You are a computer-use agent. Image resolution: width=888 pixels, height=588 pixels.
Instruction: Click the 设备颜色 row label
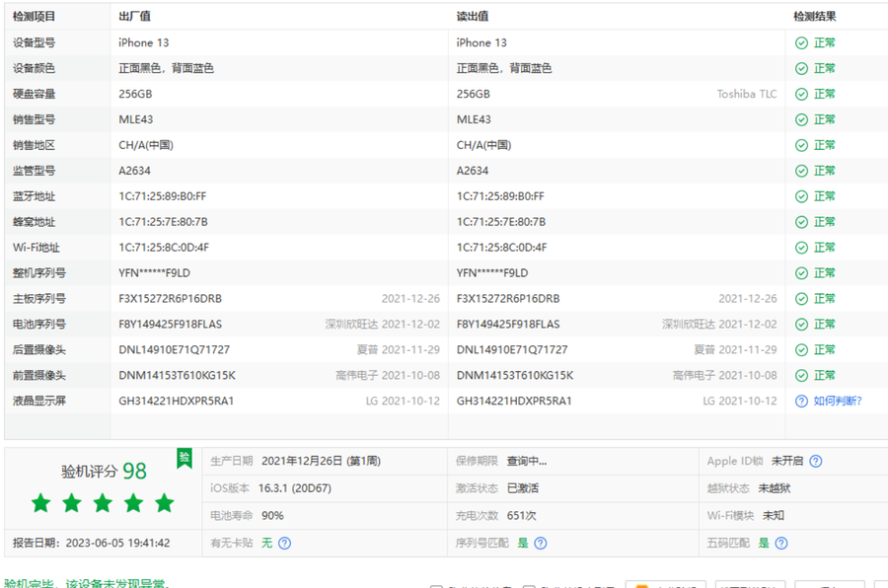(x=34, y=68)
